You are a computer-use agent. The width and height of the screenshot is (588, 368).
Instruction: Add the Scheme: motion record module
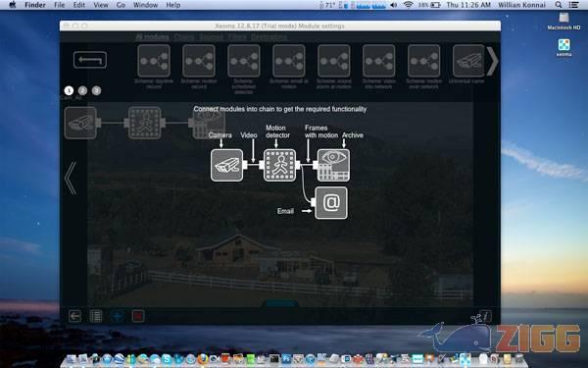pyautogui.click(x=199, y=61)
